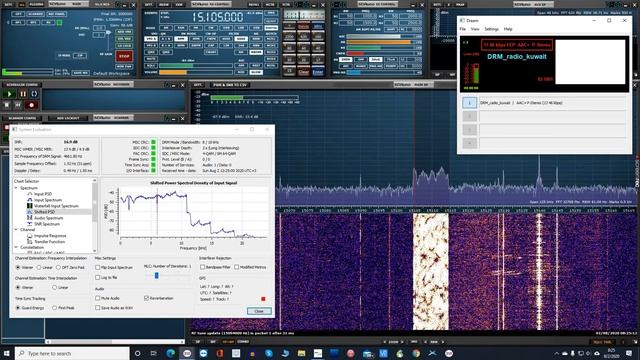The height and width of the screenshot is (360, 640).
Task: Set level on green SQL bar
Action: [196, 65]
